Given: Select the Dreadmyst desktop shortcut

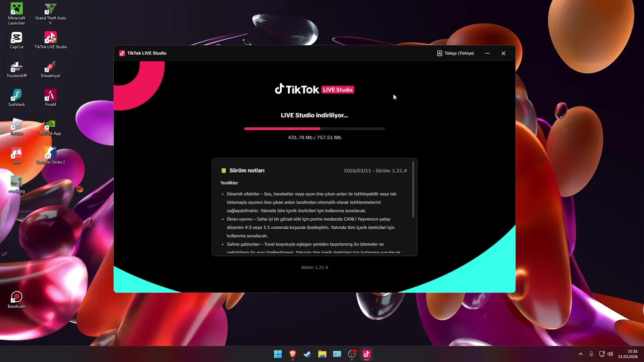Looking at the screenshot, I should tap(50, 69).
